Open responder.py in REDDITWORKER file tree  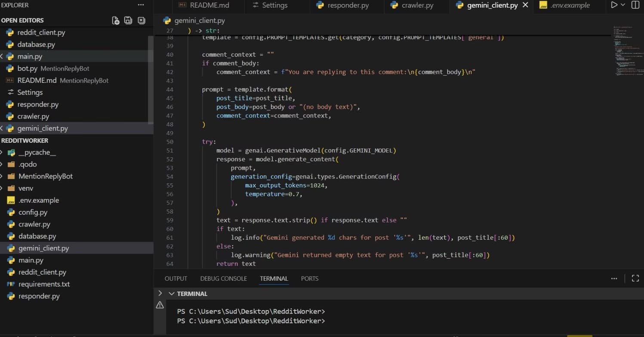tap(39, 296)
